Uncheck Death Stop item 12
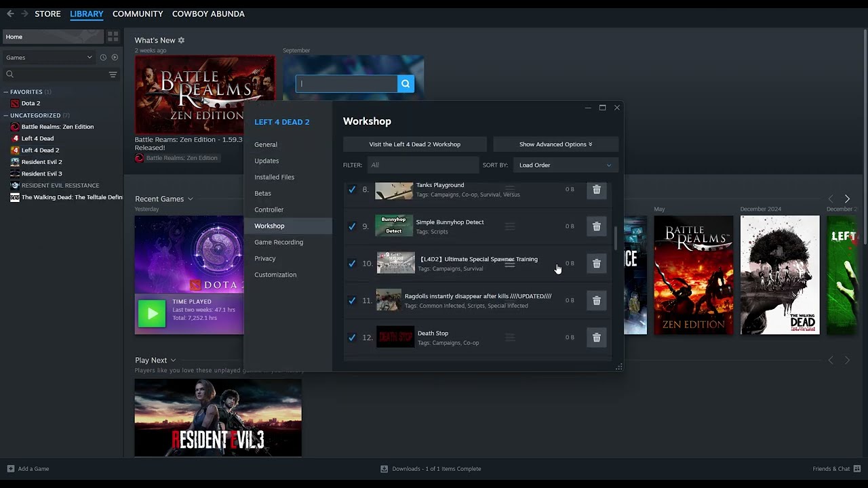The height and width of the screenshot is (488, 868). (x=352, y=338)
